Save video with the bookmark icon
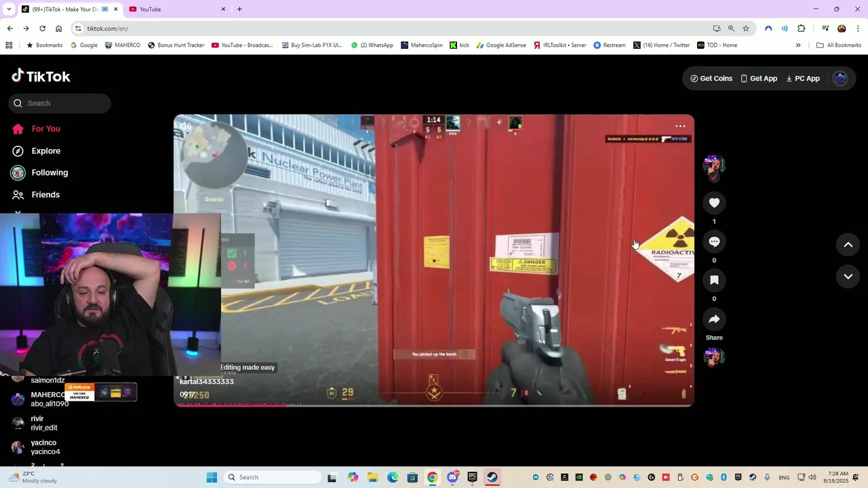 (714, 280)
